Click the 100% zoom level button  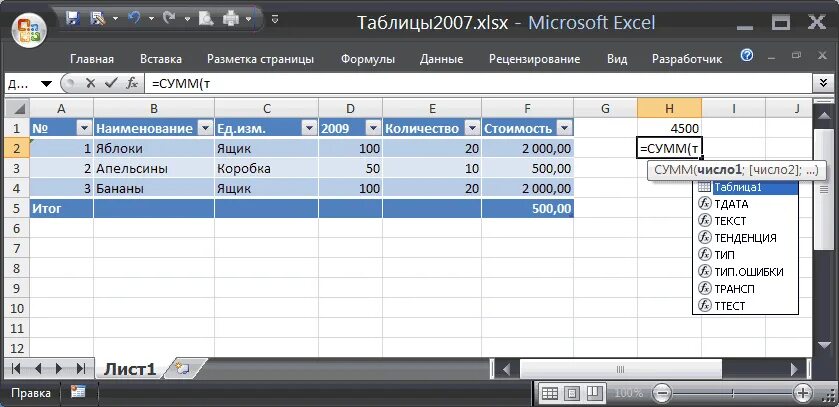[x=629, y=393]
